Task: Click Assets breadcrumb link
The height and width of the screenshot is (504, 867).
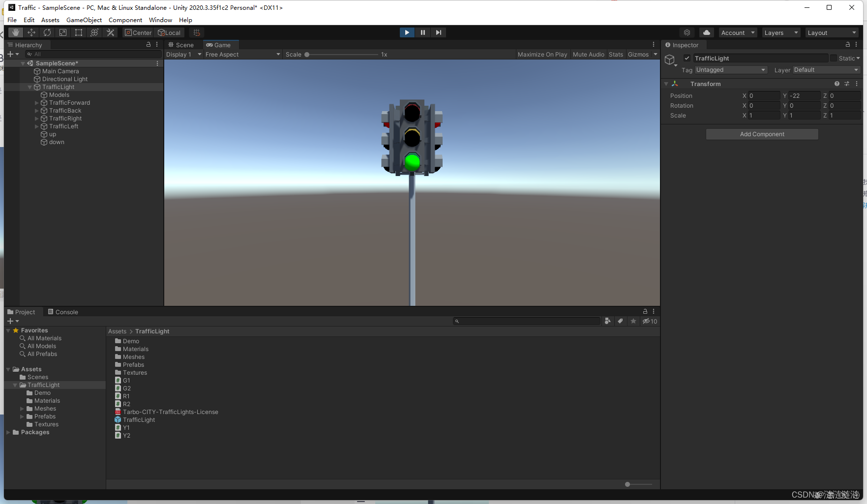Action: coord(117,331)
